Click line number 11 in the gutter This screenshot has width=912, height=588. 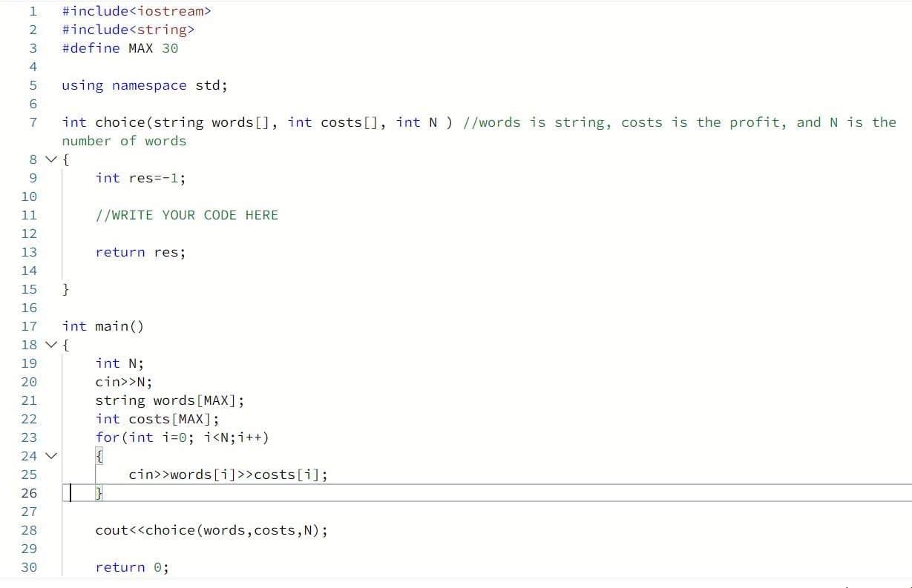click(29, 215)
